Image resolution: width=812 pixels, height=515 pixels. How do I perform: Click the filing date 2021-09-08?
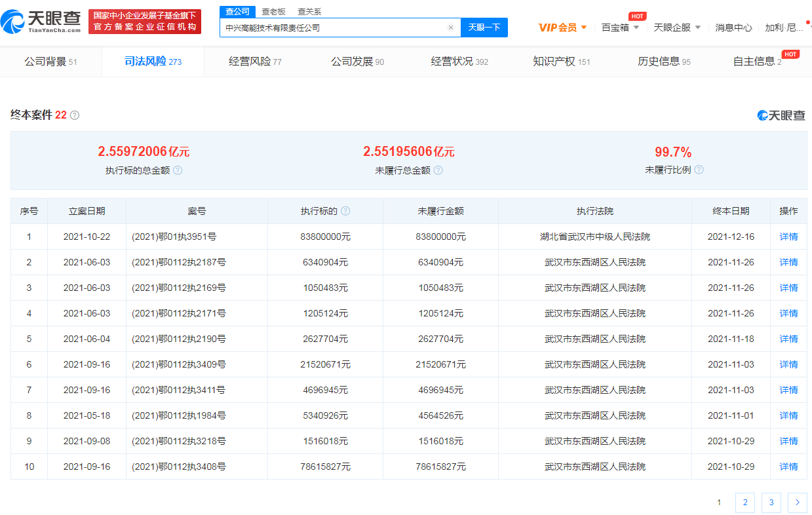(87, 441)
